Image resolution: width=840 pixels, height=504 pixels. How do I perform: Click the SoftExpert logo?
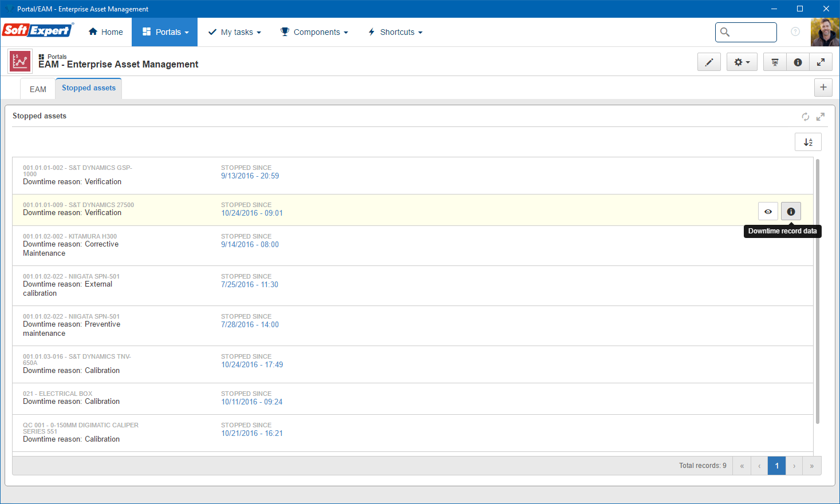pyautogui.click(x=38, y=30)
